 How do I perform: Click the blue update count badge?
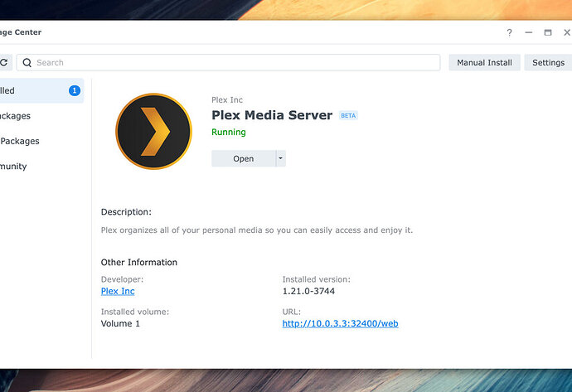(75, 90)
